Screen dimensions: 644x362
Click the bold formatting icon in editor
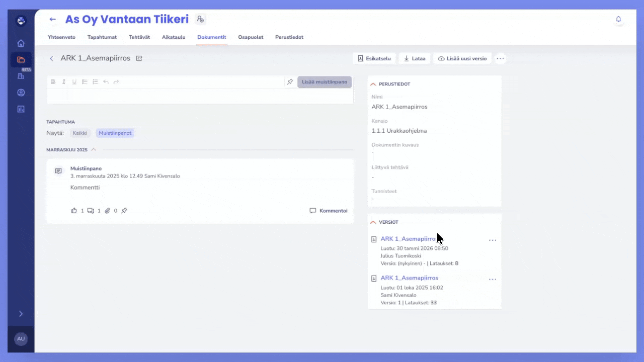(53, 82)
